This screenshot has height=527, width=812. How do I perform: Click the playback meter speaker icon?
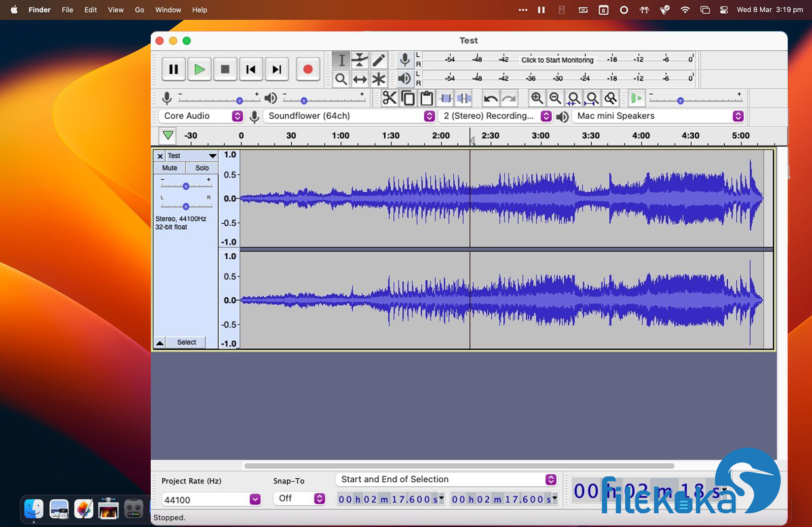click(x=404, y=79)
